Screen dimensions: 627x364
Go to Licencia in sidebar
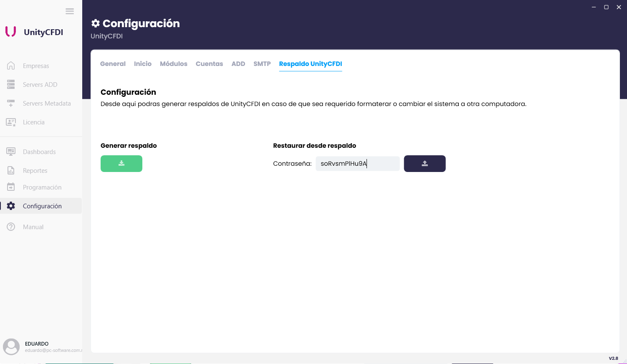(34, 122)
